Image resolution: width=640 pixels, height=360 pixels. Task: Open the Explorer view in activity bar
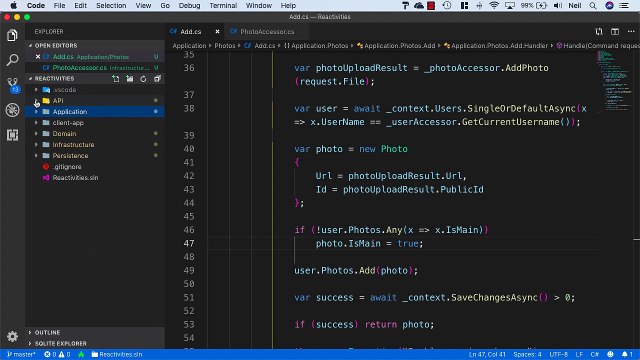click(12, 36)
